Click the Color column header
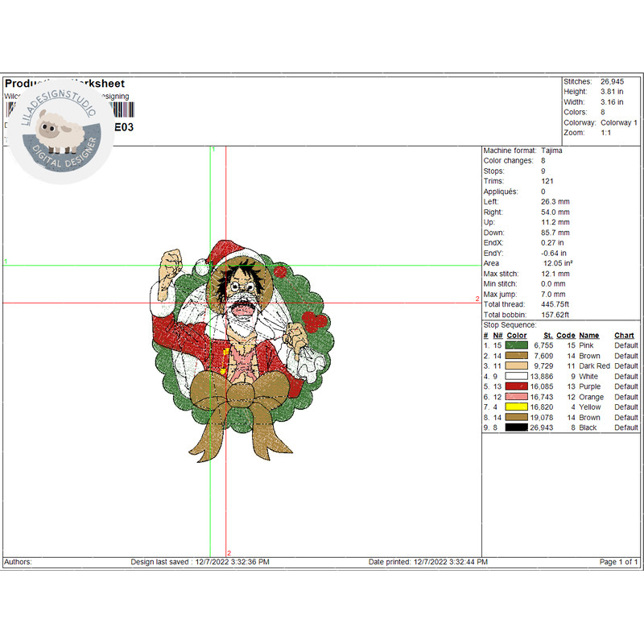644x644 pixels. point(517,336)
